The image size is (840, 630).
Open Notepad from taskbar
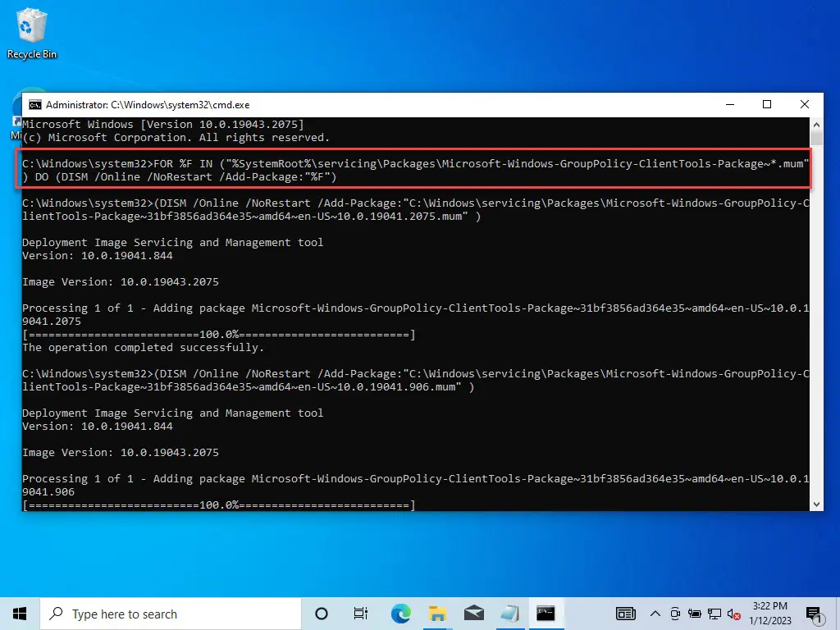[510, 614]
